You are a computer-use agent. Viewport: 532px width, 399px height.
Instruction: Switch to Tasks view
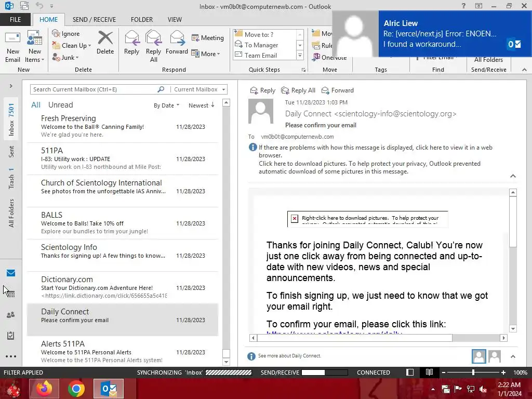[x=11, y=336]
